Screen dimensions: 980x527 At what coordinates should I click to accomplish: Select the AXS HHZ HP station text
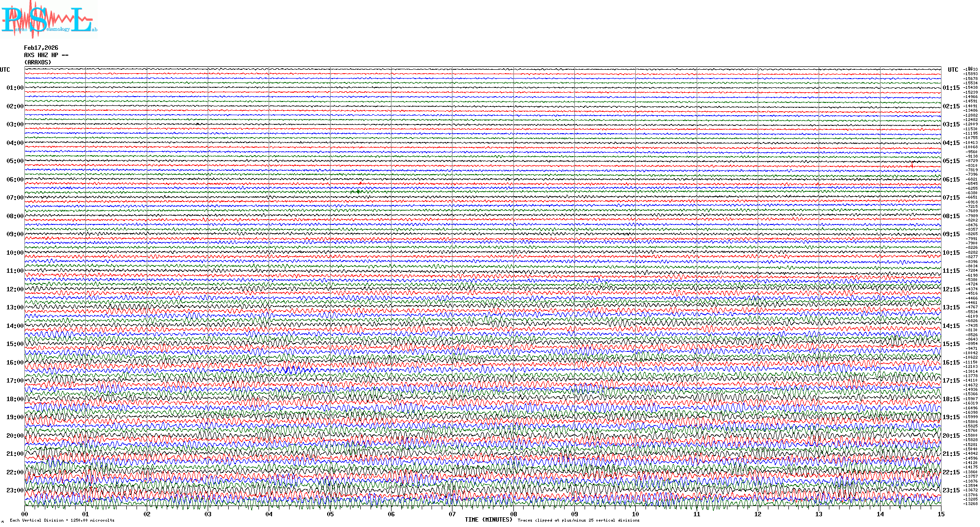point(46,55)
